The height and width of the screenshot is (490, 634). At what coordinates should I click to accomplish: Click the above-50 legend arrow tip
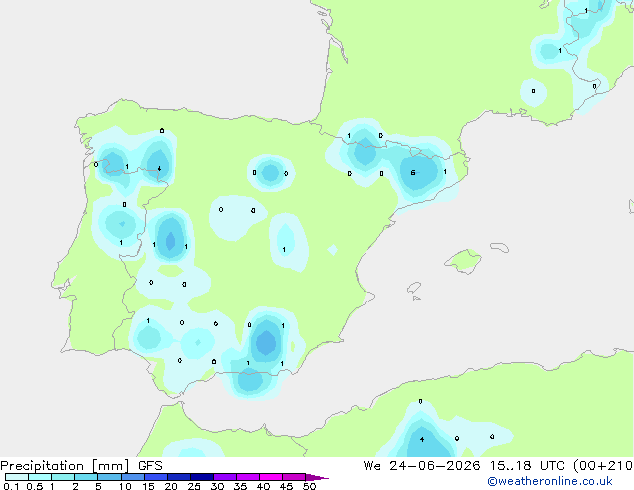[317, 477]
